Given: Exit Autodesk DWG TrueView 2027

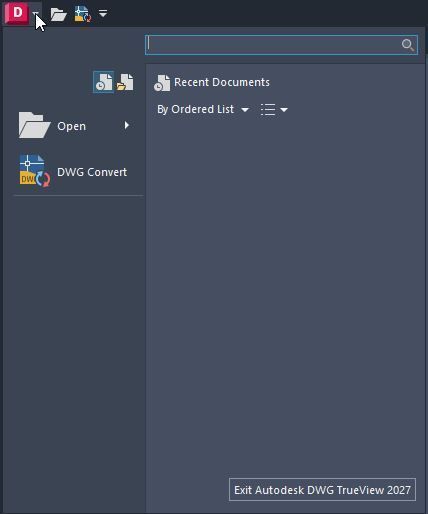Looking at the screenshot, I should (322, 490).
